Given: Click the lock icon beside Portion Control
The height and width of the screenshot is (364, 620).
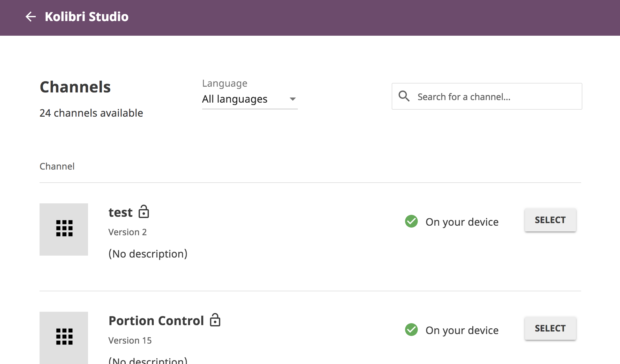Looking at the screenshot, I should [215, 320].
